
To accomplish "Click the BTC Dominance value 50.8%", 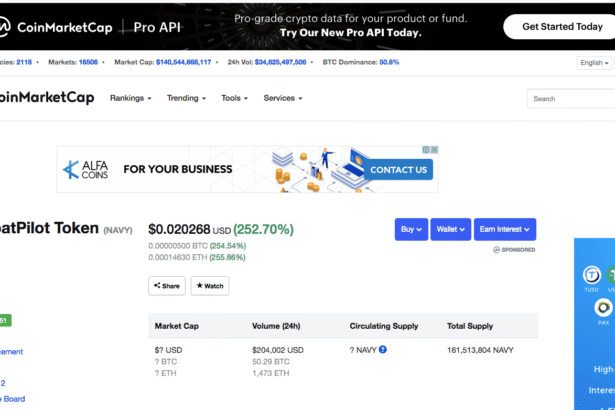I will [x=389, y=62].
